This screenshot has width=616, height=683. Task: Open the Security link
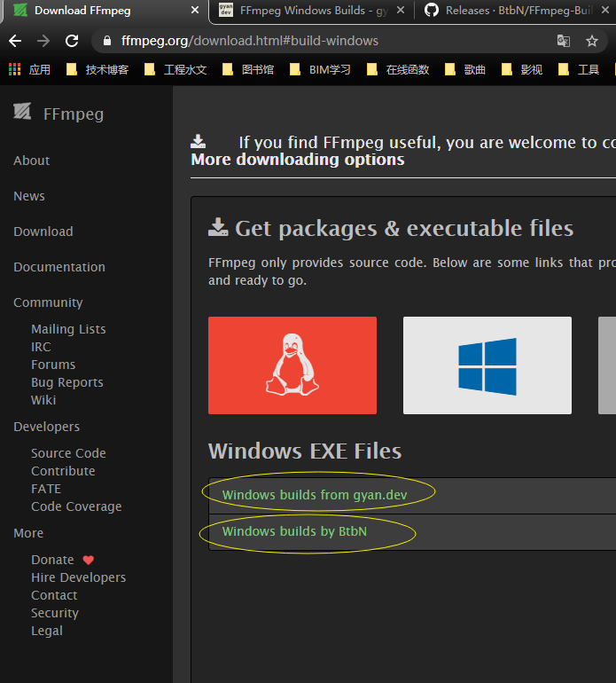tap(55, 613)
